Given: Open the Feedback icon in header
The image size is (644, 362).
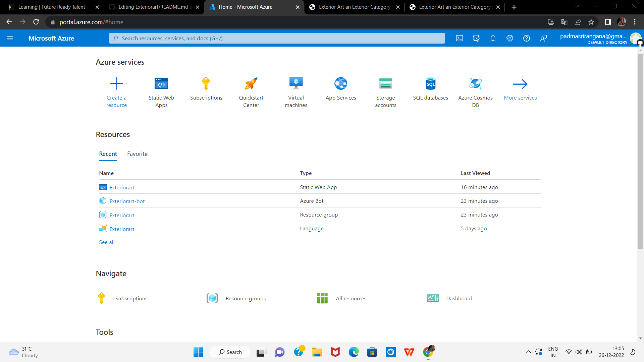Looking at the screenshot, I should [x=543, y=38].
